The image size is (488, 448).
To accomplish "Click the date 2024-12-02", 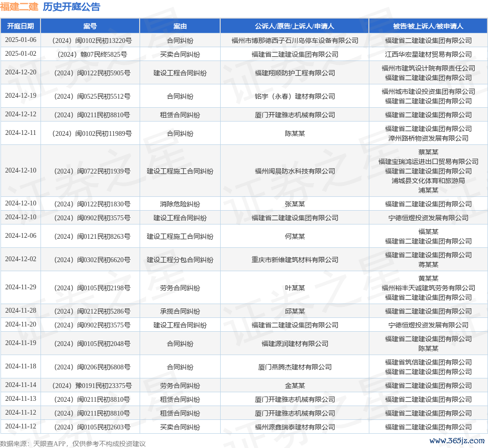I will tap(20, 259).
